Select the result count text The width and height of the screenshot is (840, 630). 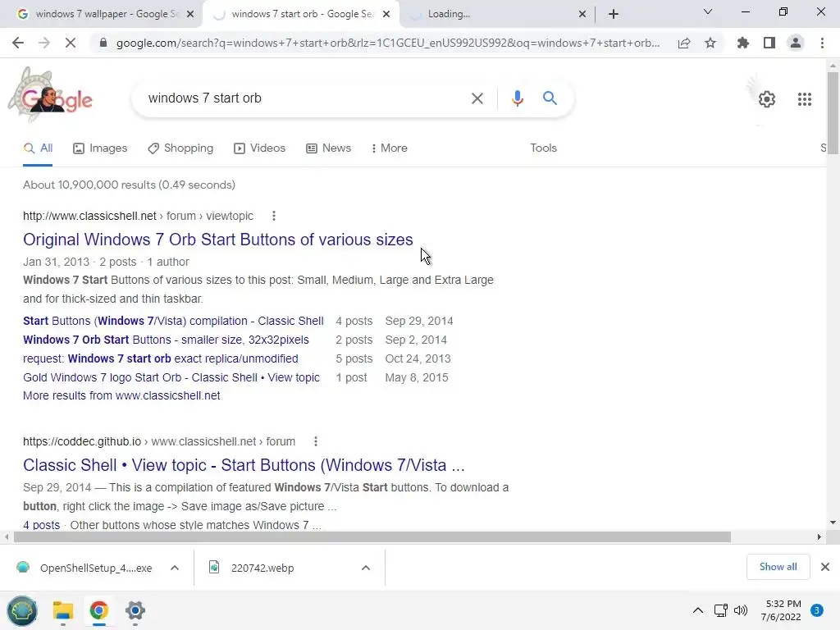pyautogui.click(x=129, y=185)
